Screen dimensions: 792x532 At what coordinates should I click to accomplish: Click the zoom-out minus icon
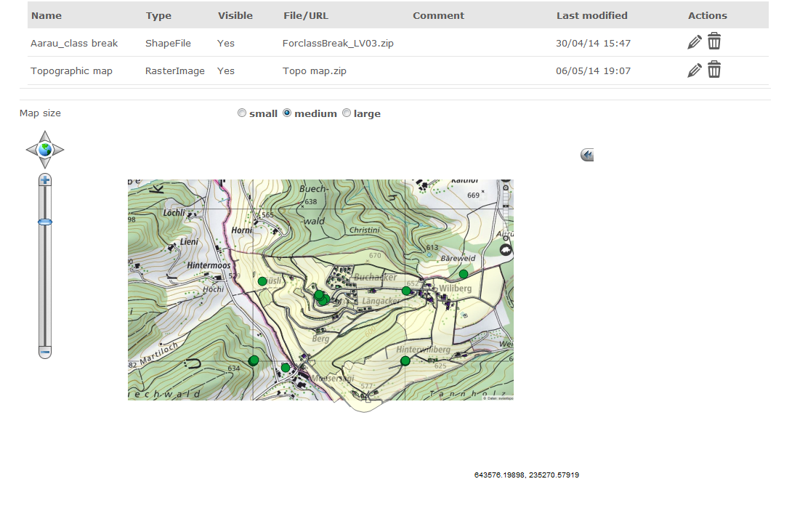coord(45,352)
